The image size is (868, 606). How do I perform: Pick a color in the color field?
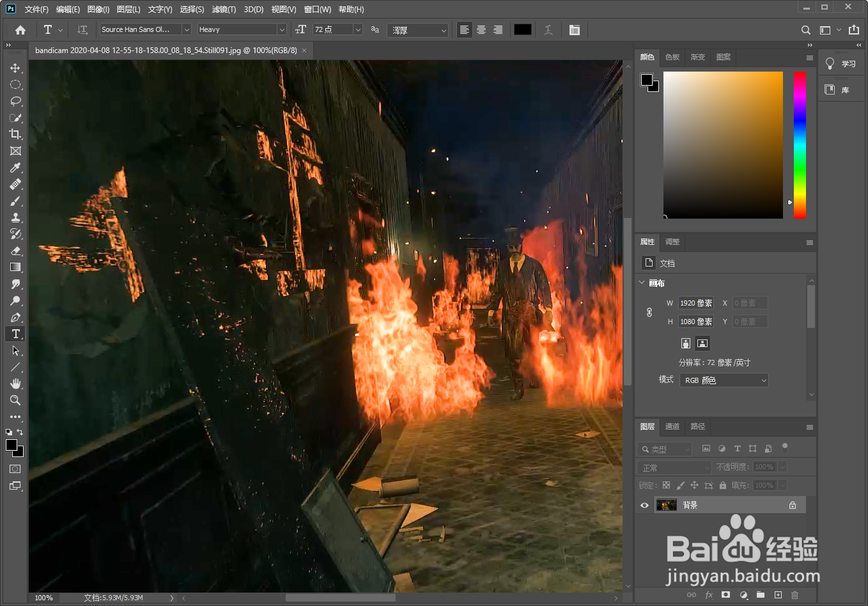723,145
